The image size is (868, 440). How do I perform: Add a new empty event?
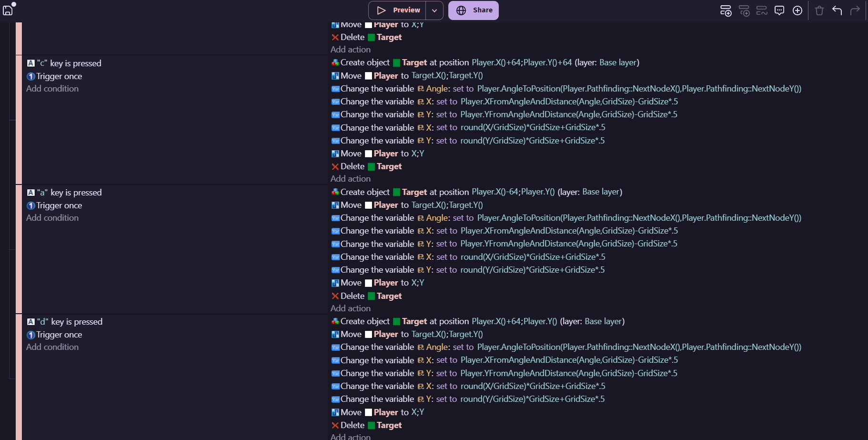(726, 10)
